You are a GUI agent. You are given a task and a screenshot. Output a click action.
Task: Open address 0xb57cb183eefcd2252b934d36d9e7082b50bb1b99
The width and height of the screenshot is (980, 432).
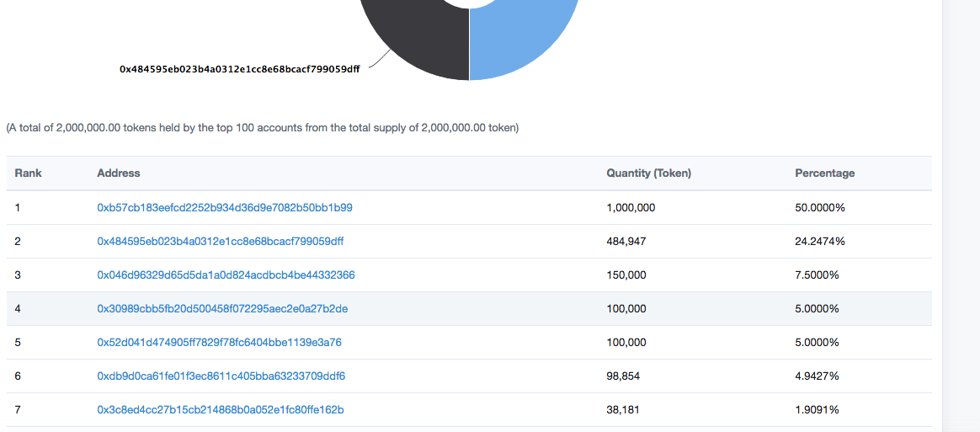(224, 207)
